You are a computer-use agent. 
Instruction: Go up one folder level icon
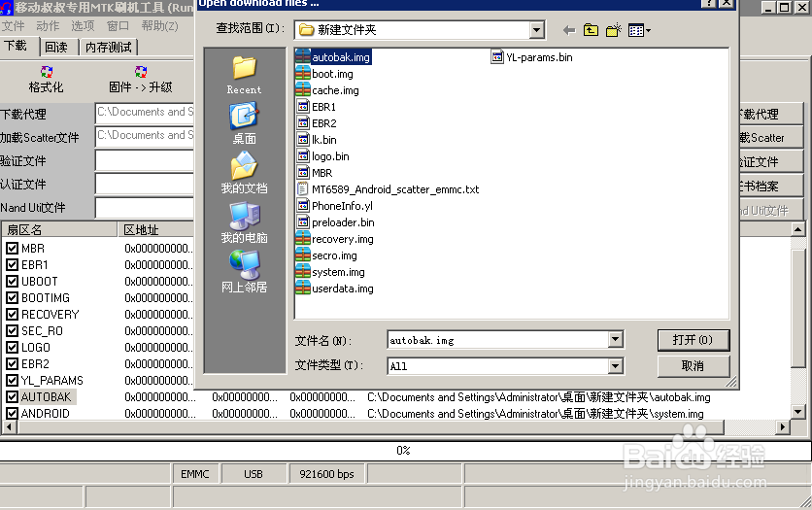pyautogui.click(x=591, y=30)
